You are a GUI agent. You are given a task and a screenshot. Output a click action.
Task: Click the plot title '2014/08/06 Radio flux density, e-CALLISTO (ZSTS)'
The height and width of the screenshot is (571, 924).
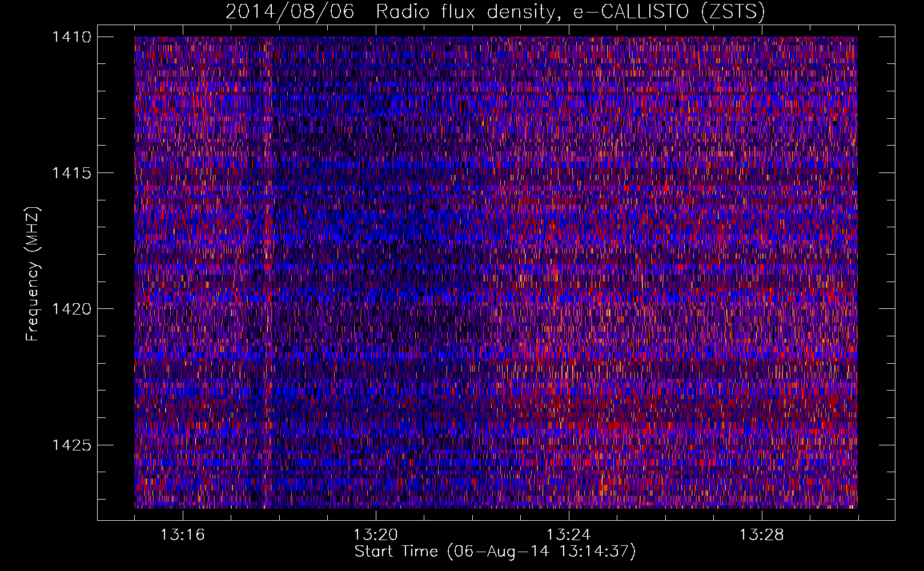495,11
